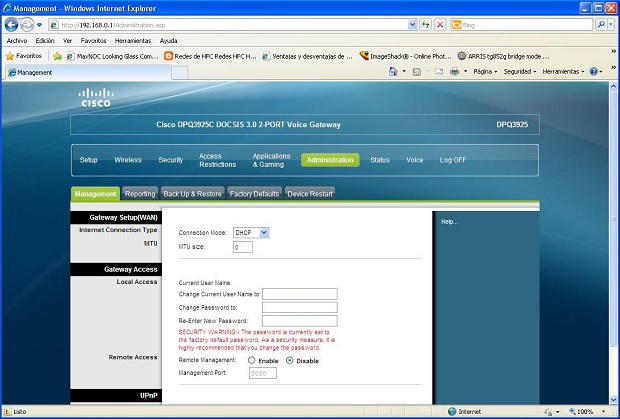
Task: Open the ImageShack bookmark
Action: (x=405, y=56)
